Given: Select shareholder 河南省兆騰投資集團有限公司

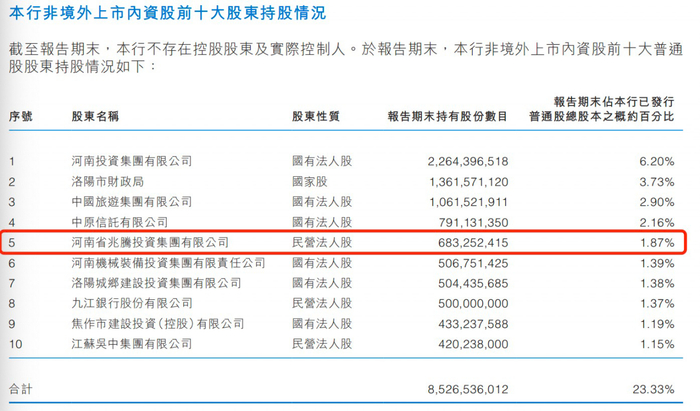Looking at the screenshot, I should [150, 242].
